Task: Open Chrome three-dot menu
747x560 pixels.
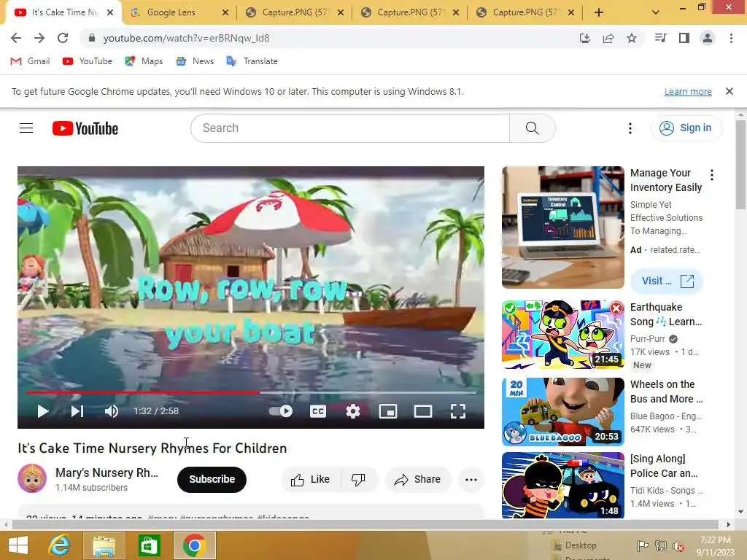Action: (731, 38)
